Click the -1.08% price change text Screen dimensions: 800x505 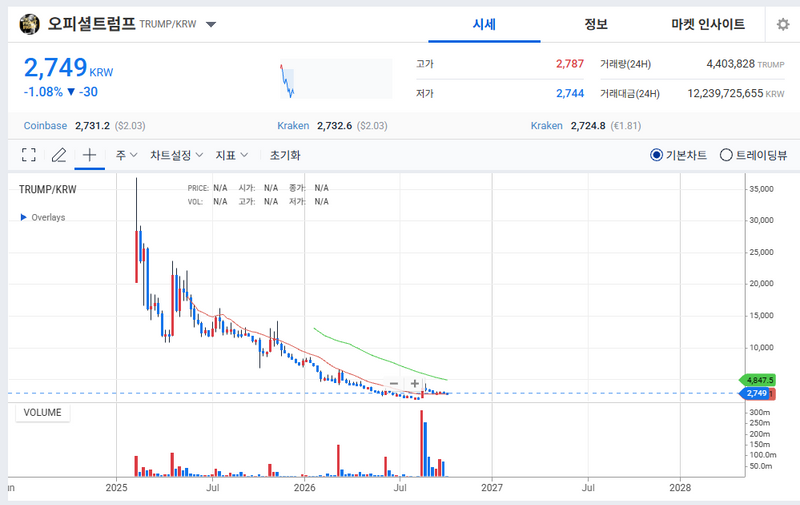point(43,92)
